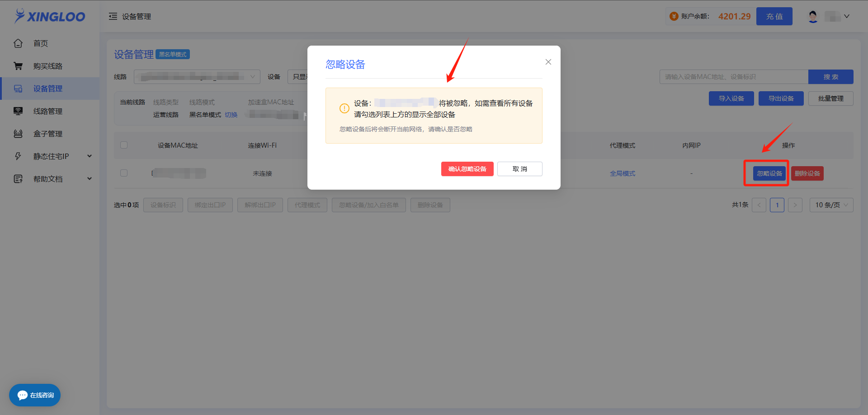Expand 静态住宅IP submenu chevron
The height and width of the screenshot is (415, 868).
click(x=90, y=156)
